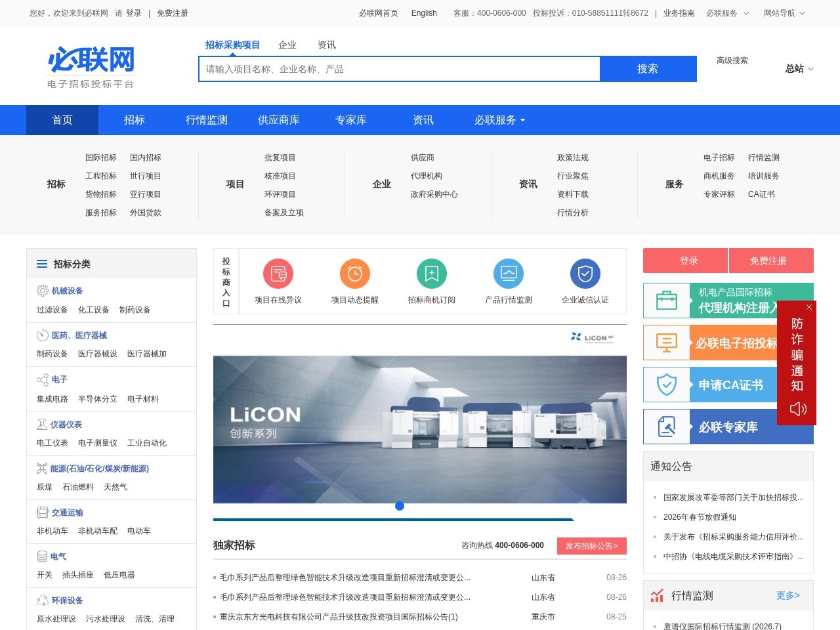Close the 防诈骗通知 red popup
This screenshot has height=630, width=840.
809,307
